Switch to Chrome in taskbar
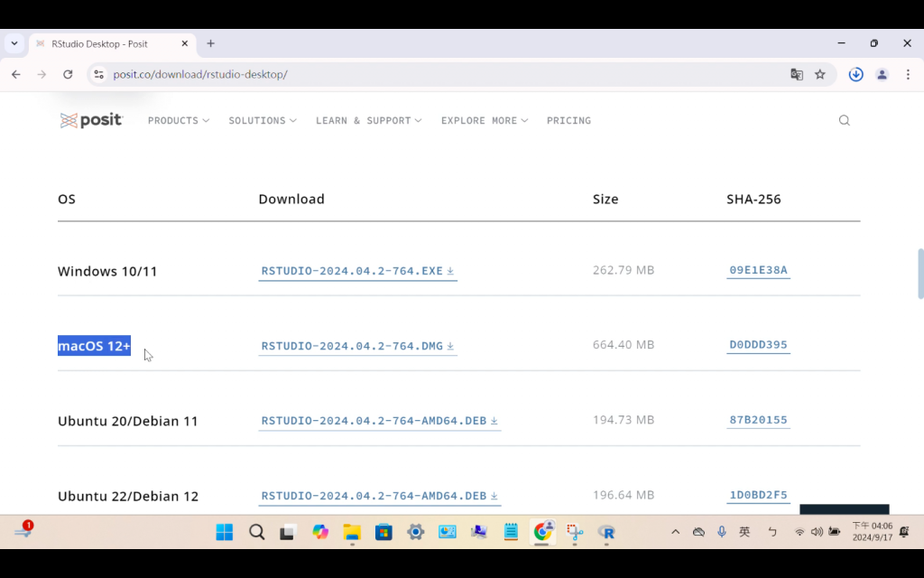 pos(542,532)
